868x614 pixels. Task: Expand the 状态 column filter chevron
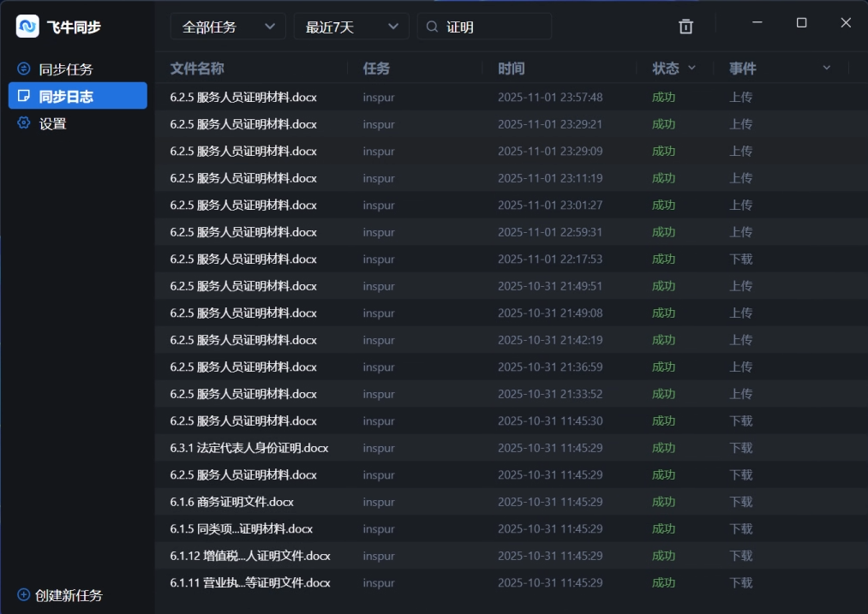click(691, 69)
